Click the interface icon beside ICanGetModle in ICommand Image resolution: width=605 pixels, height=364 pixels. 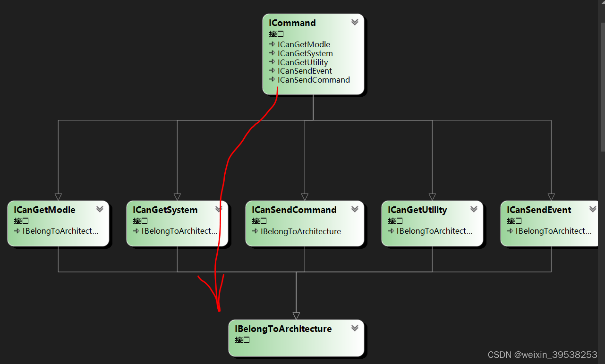point(272,44)
